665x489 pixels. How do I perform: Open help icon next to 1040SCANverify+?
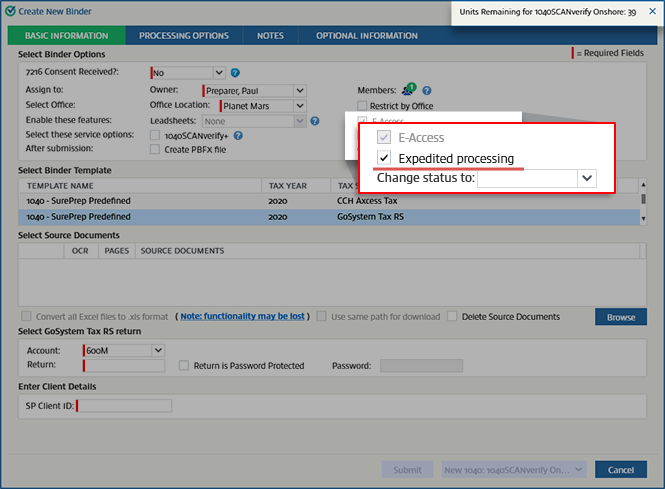tap(238, 136)
